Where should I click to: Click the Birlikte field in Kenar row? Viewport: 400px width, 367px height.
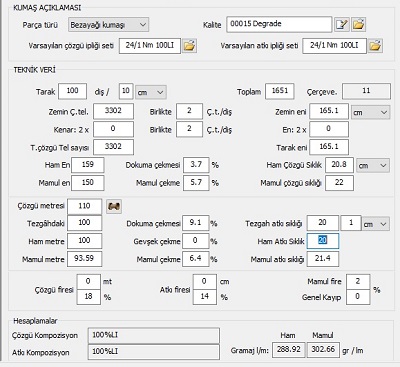pos(189,129)
